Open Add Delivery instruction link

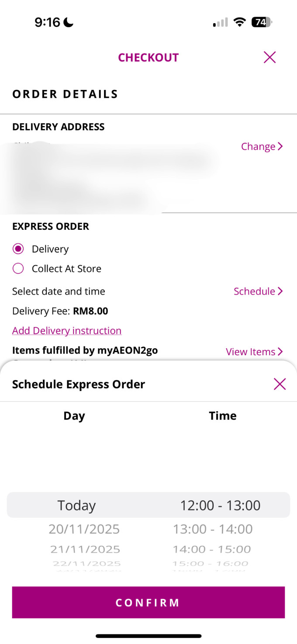(67, 330)
